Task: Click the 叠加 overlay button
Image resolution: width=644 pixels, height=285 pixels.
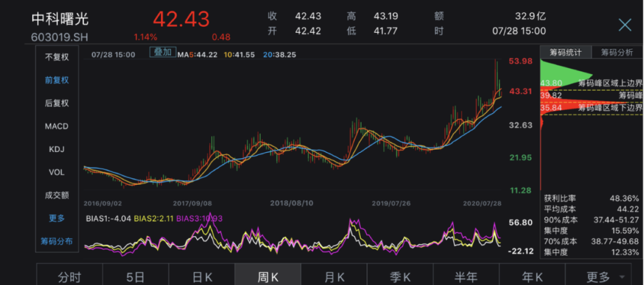Action: coord(162,52)
